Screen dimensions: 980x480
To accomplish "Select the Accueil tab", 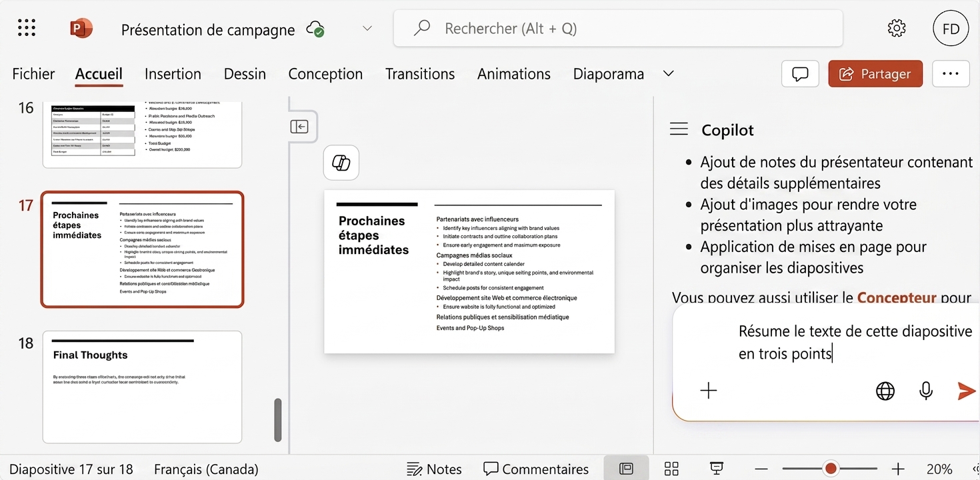I will point(99,74).
